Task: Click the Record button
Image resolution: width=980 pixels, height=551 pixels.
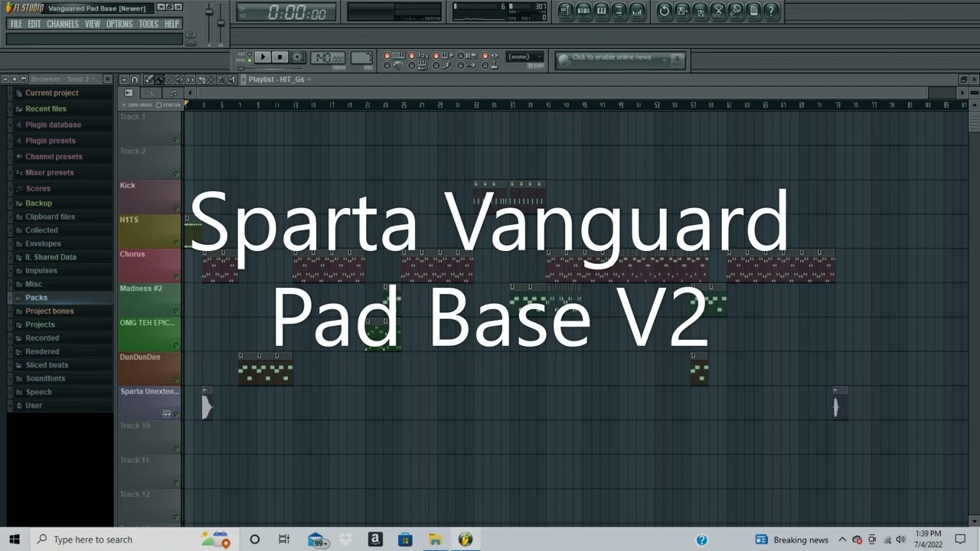Action: (297, 57)
